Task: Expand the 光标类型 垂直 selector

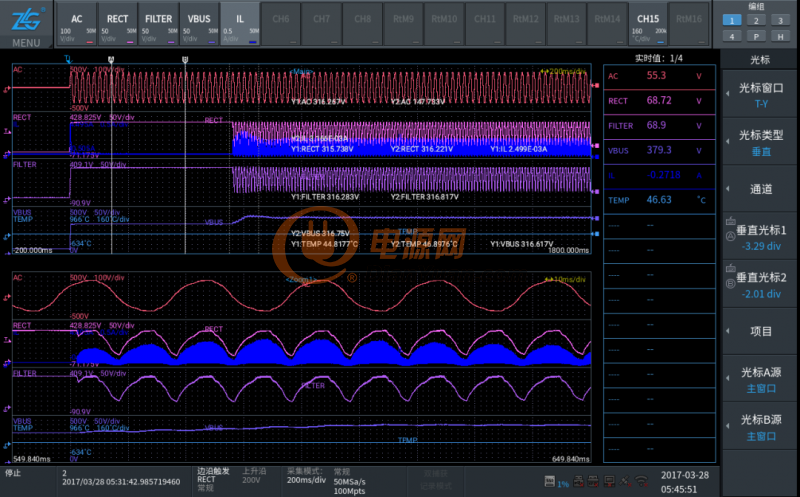Action: point(760,141)
